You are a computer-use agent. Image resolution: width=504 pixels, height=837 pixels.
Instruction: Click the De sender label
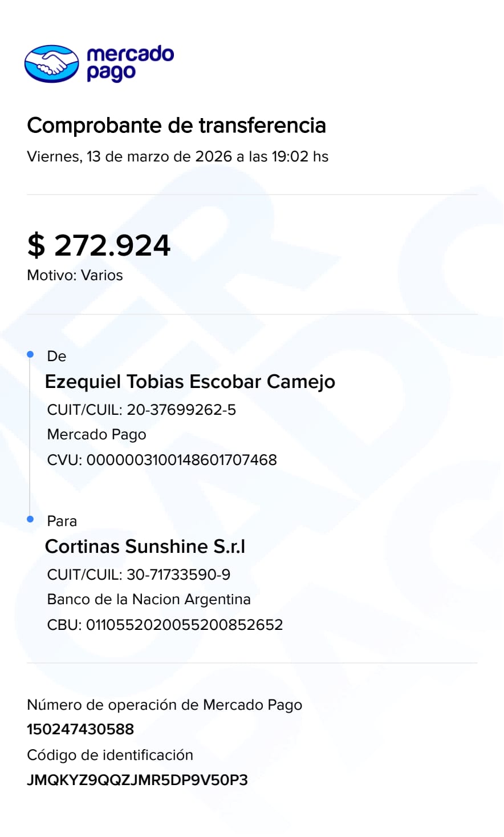click(56, 356)
